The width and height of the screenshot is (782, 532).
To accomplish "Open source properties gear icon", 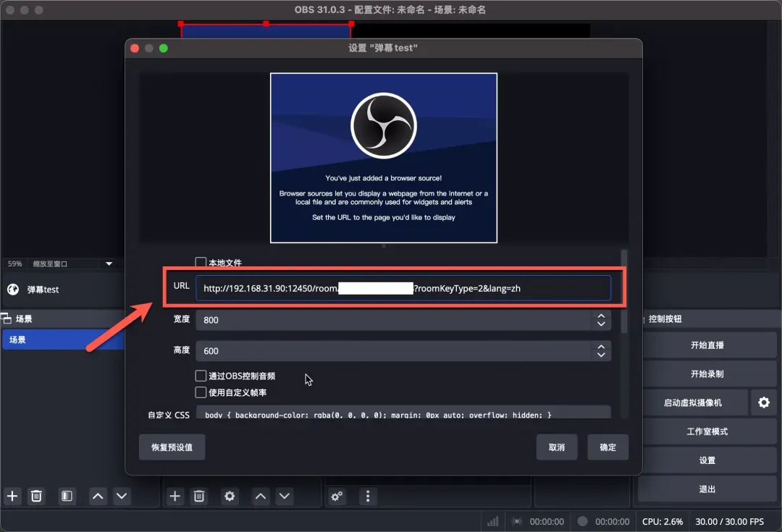I will pos(230,496).
